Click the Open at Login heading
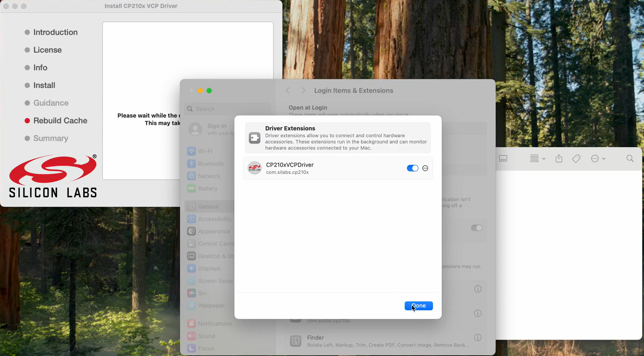 tap(308, 108)
